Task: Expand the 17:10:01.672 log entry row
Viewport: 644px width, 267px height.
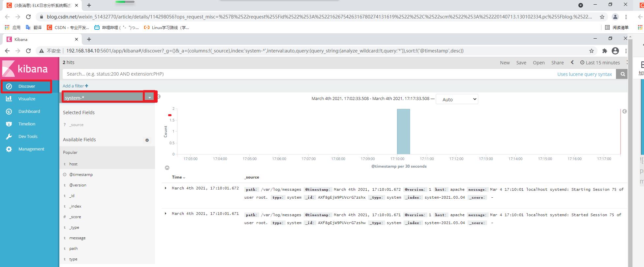Action: [166, 188]
